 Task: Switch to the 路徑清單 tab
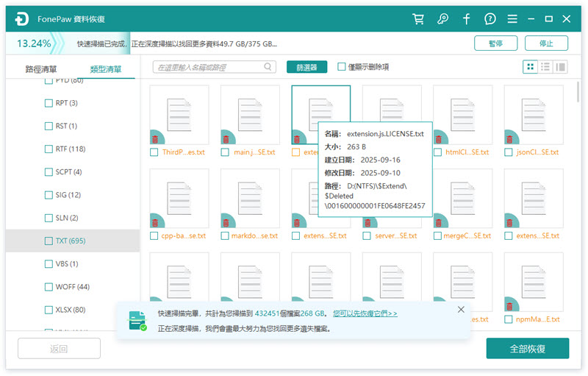tap(41, 69)
